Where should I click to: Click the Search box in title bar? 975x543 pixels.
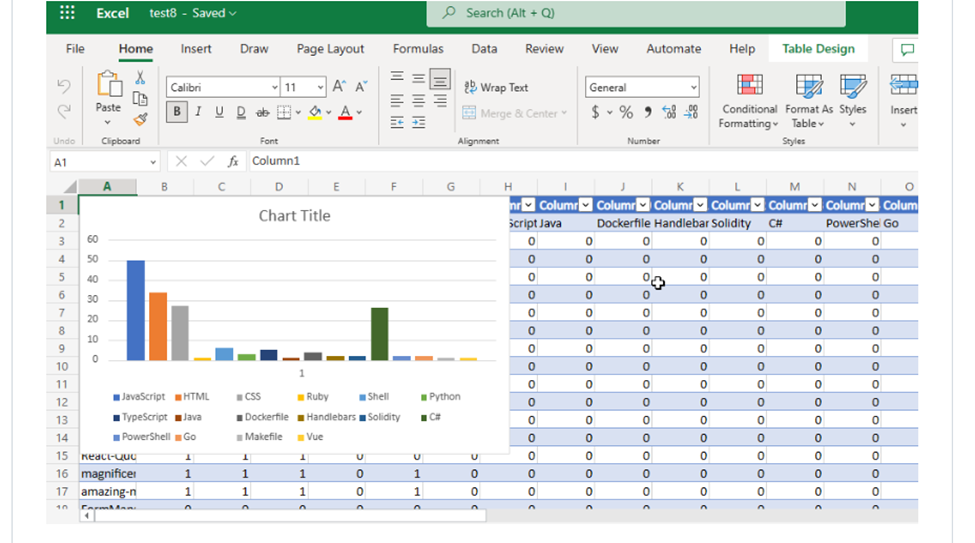coord(635,13)
